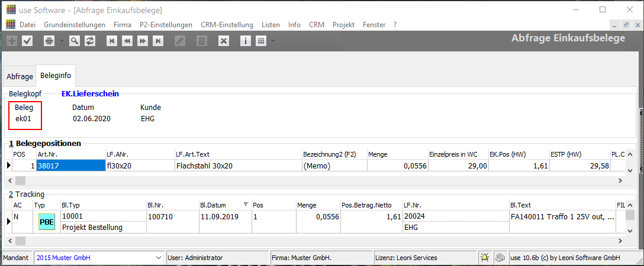
Task: Restore the inner MDI window button
Action: click(626, 25)
